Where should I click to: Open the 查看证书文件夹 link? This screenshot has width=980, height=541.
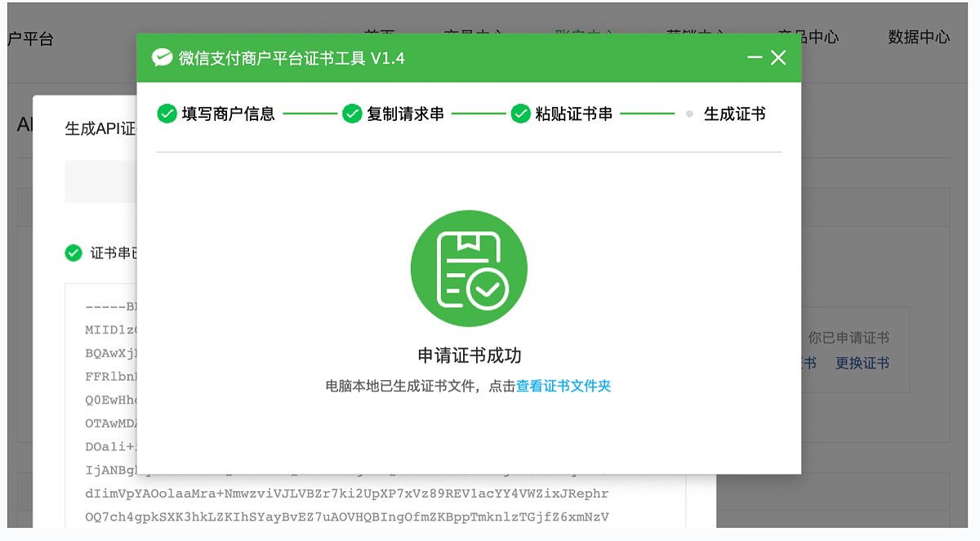click(x=563, y=386)
